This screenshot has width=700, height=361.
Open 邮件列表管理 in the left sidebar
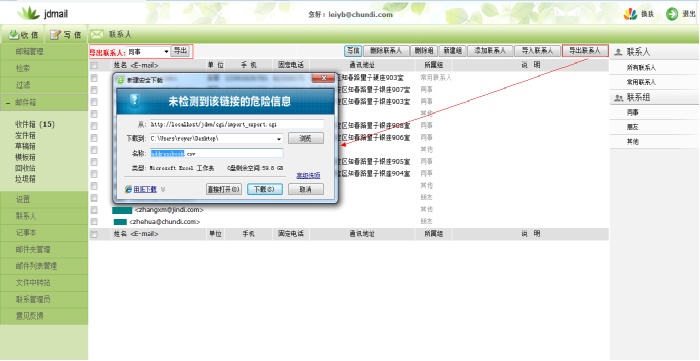click(x=44, y=266)
